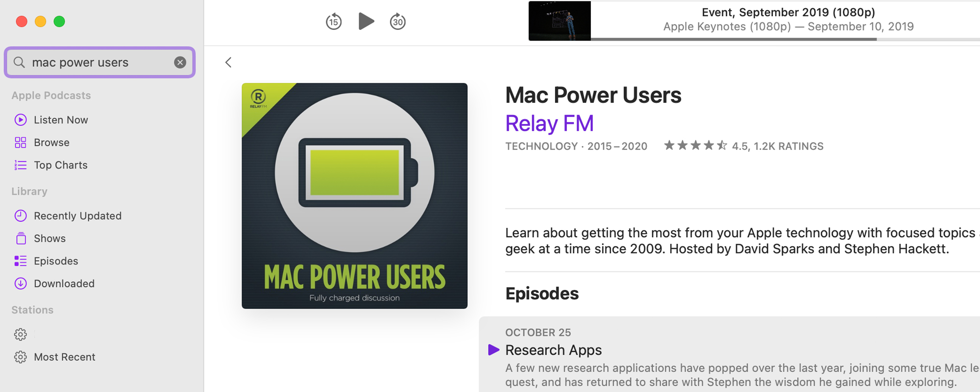Click the magnifying glass search icon

[19, 62]
